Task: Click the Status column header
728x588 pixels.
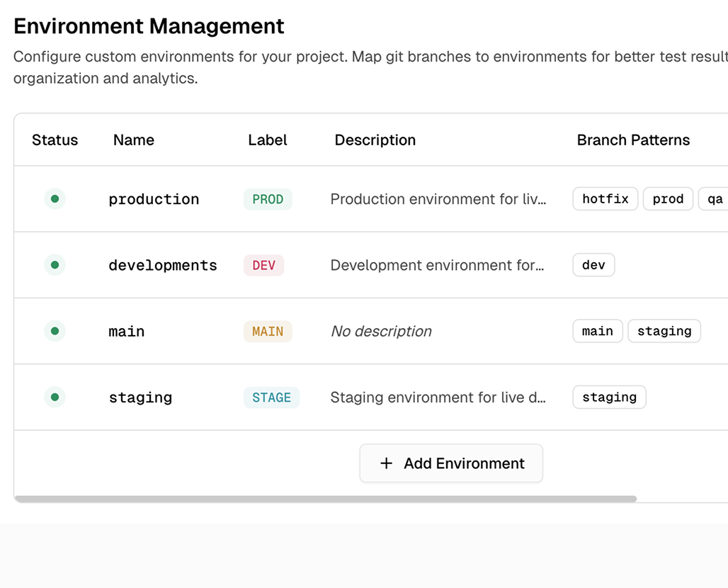Action: [x=55, y=140]
